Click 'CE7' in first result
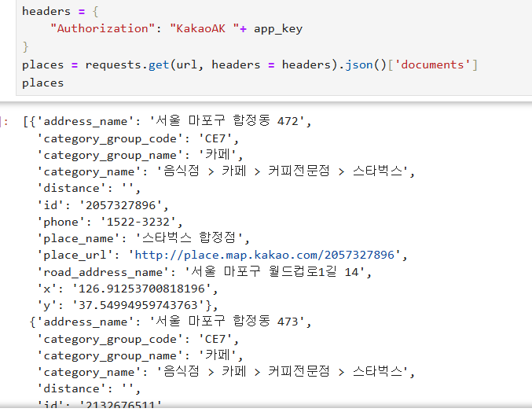 point(215,138)
